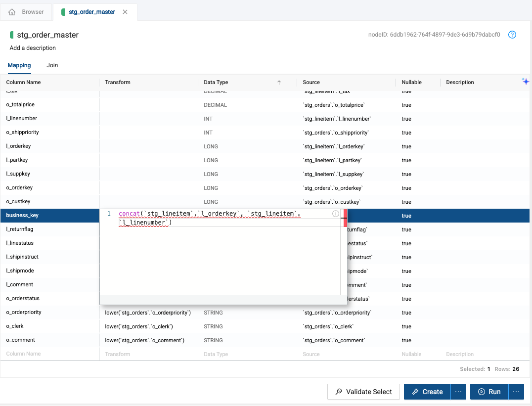Click new row Description placeholder
The image size is (532, 406).
tap(460, 354)
